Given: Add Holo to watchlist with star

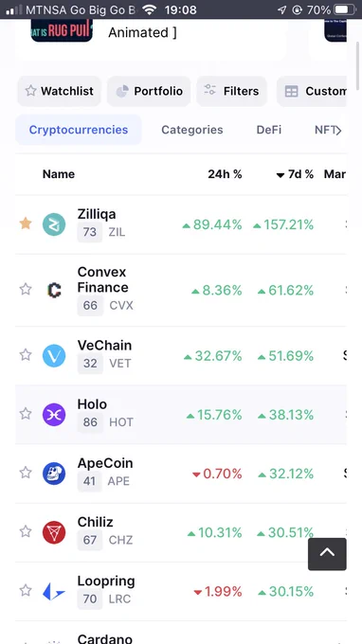Looking at the screenshot, I should pos(26,414).
